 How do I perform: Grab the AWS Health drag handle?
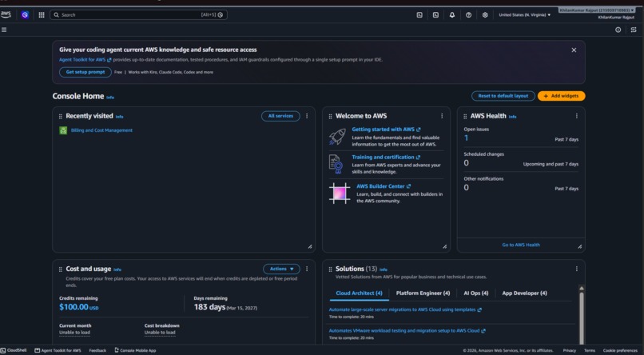[465, 117]
